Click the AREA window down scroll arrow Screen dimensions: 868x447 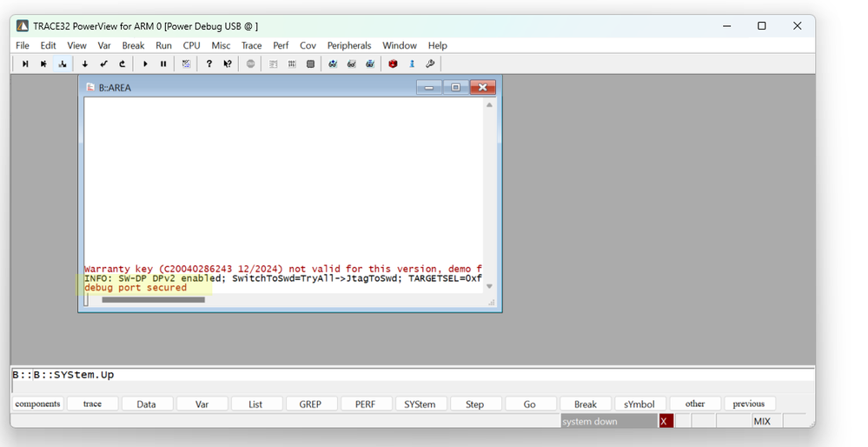(x=489, y=286)
